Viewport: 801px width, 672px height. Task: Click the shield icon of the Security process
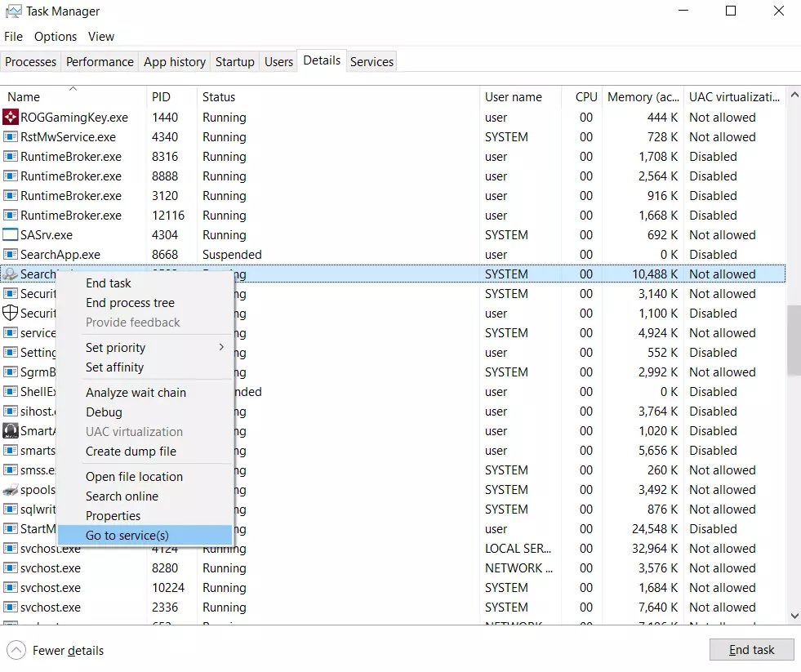coord(11,314)
